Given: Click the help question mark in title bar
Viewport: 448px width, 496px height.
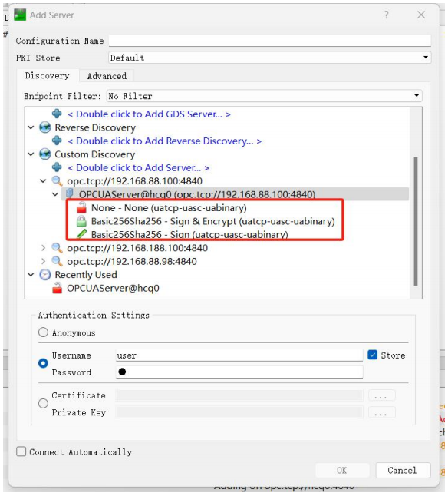Looking at the screenshot, I should [x=386, y=15].
